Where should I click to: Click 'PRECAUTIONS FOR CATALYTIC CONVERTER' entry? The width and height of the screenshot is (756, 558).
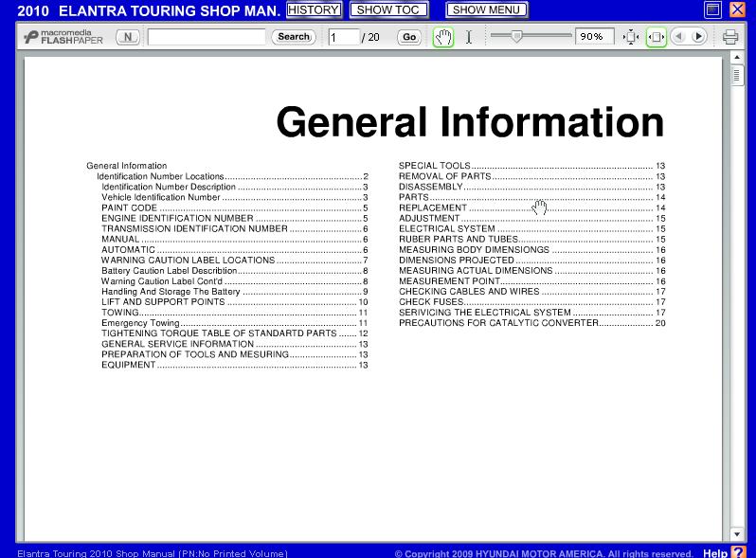[531, 323]
